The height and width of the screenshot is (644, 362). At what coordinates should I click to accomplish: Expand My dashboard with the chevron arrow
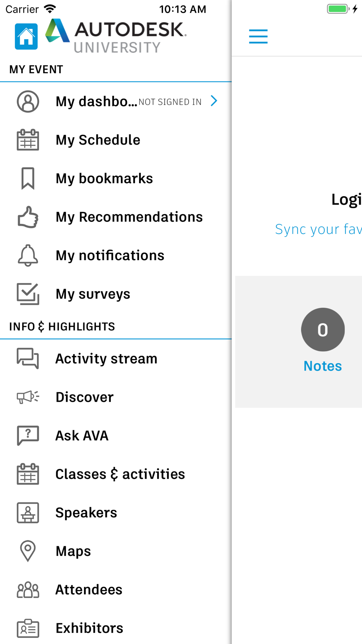(214, 101)
